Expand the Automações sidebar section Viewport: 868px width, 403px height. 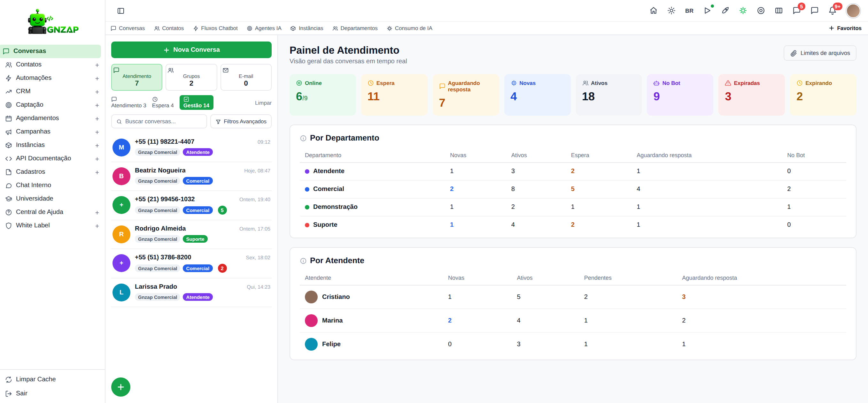(97, 79)
